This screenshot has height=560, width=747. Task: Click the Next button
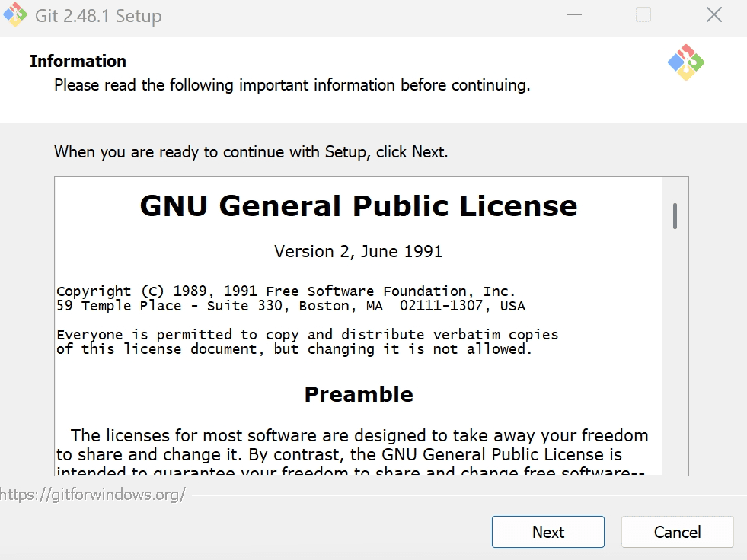[x=547, y=532]
